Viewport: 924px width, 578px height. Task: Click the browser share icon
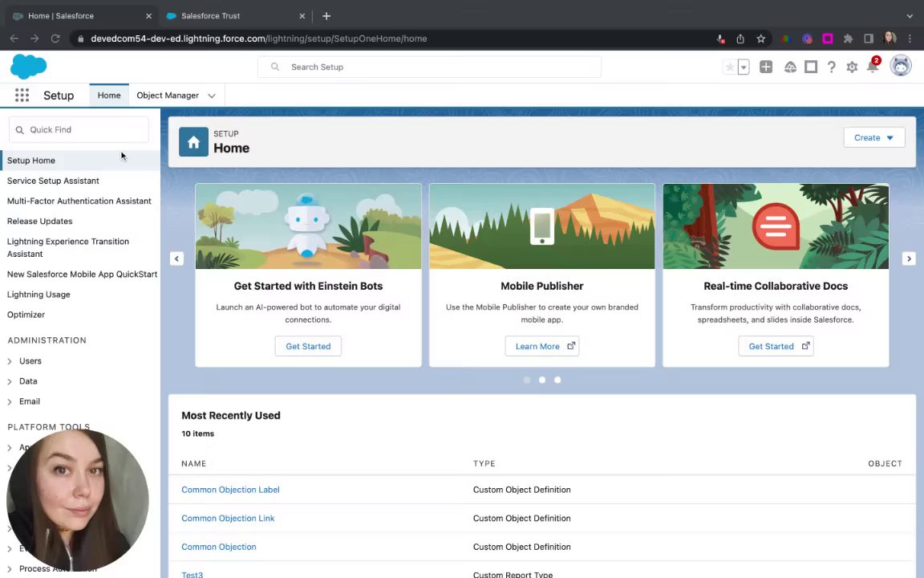[740, 39]
